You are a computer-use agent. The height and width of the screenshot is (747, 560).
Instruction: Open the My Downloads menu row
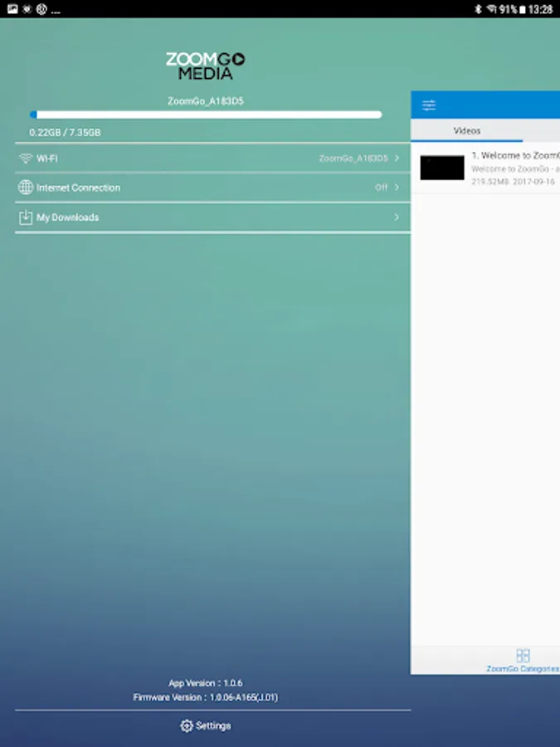click(x=213, y=217)
